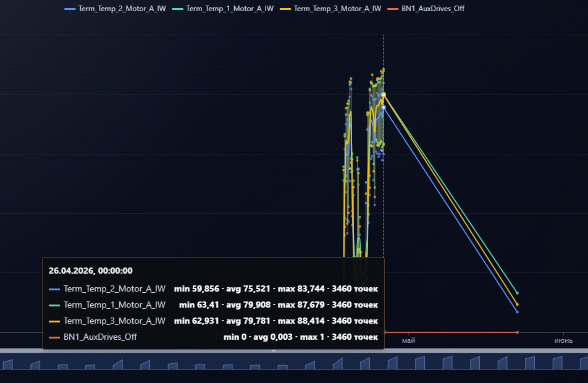Click the май axis label
Image resolution: width=588 pixels, height=383 pixels.
point(408,340)
